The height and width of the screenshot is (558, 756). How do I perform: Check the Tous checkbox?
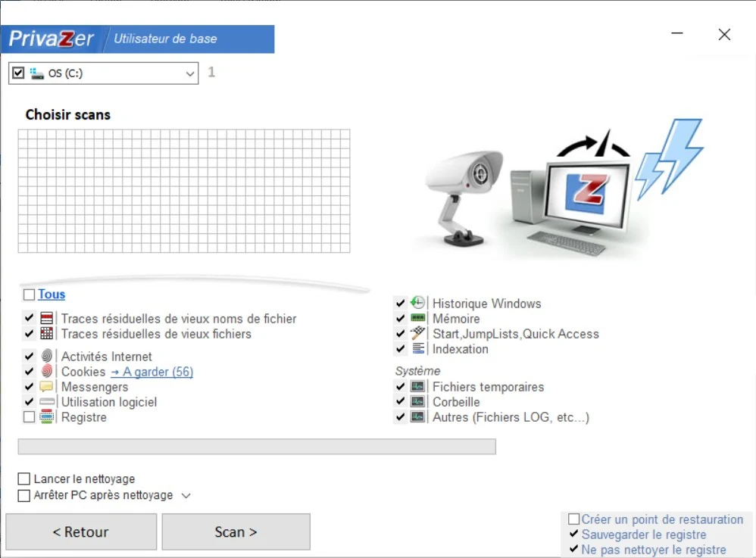[x=29, y=295]
